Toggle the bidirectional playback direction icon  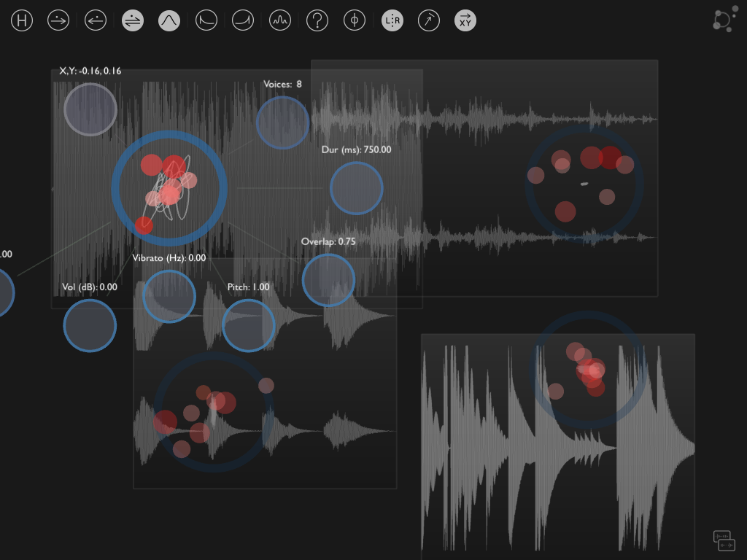tap(133, 20)
